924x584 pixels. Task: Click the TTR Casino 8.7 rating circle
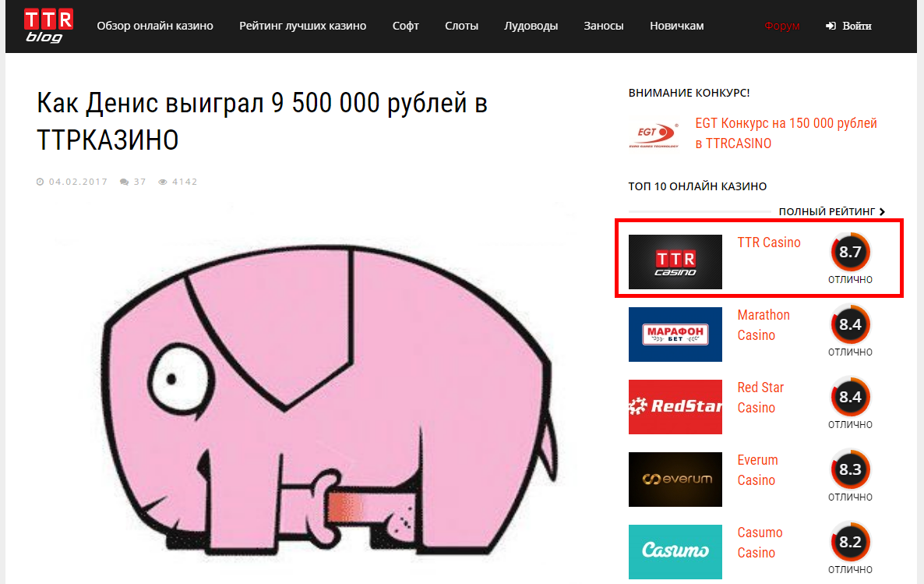click(850, 252)
